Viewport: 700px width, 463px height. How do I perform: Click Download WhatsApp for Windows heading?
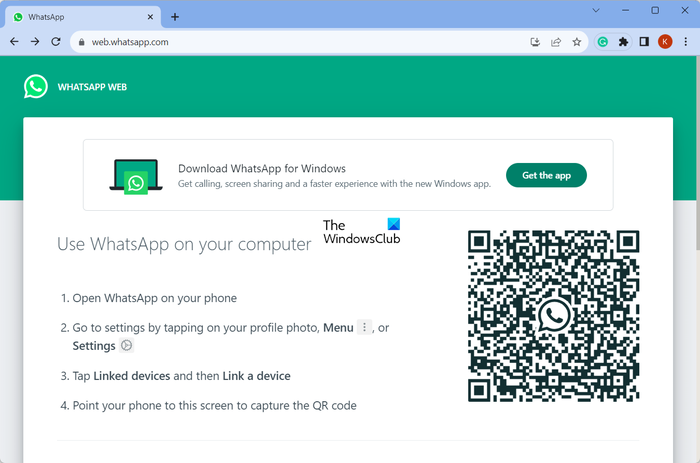[262, 168]
